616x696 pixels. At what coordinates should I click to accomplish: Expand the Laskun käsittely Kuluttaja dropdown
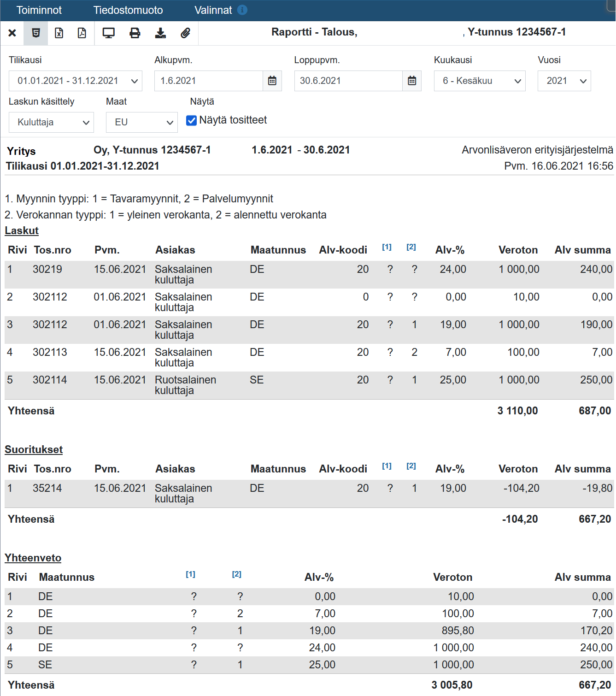pos(51,122)
